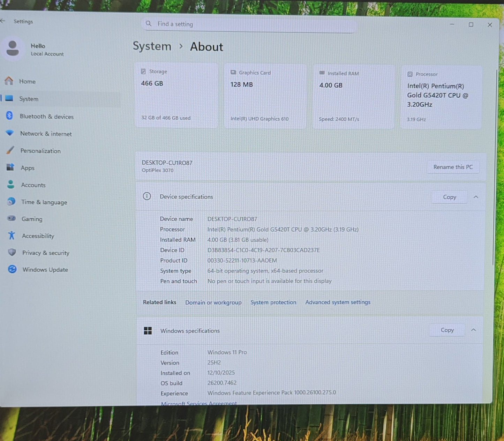The image size is (504, 441).
Task: Open Time & language settings
Action: click(x=44, y=202)
